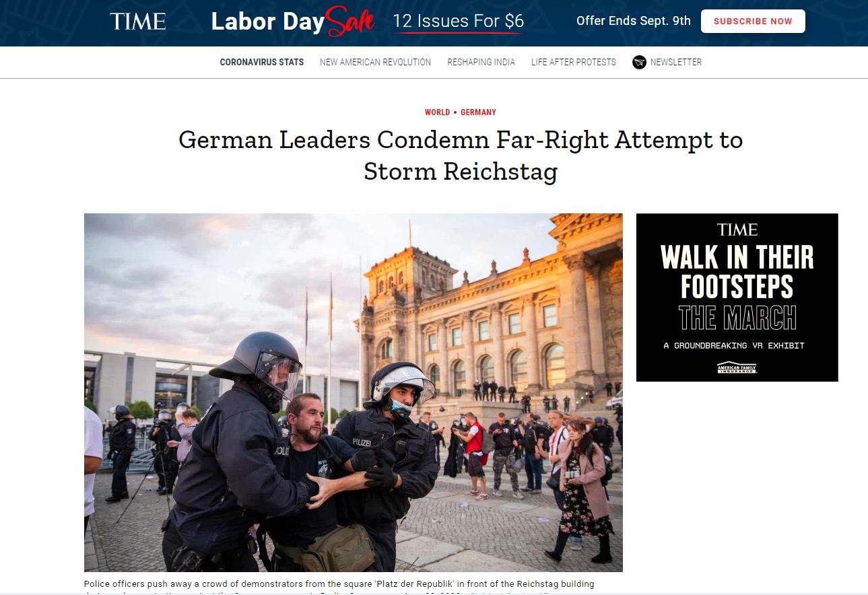
Task: Click the article headline about Reichstag
Action: (x=461, y=155)
